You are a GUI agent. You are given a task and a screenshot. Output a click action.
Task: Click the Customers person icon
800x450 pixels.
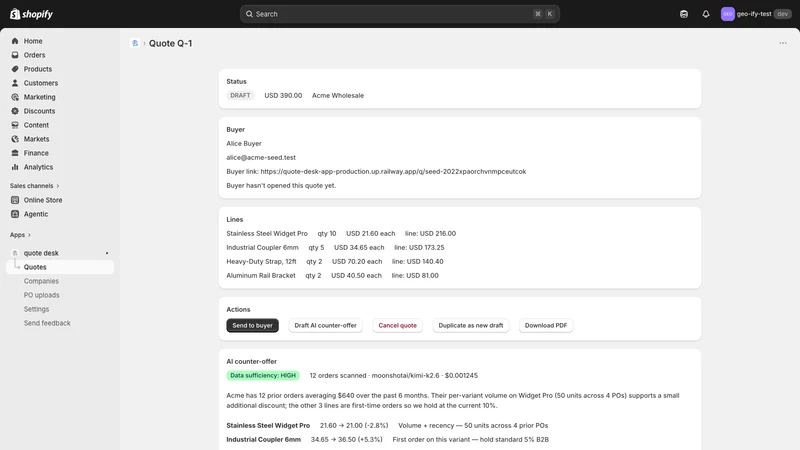[15, 83]
